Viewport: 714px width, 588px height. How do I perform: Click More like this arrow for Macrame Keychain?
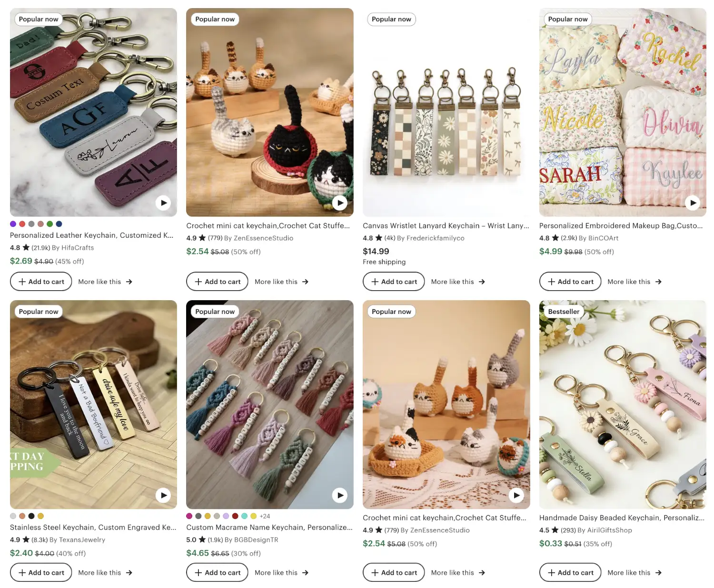[306, 573]
